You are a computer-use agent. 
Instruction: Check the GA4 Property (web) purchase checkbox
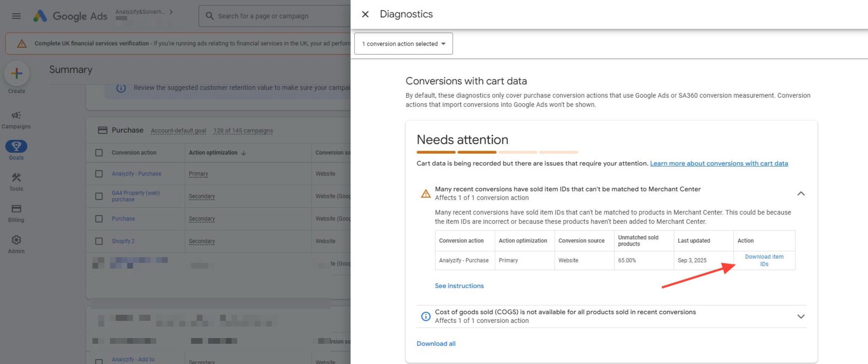click(x=99, y=196)
